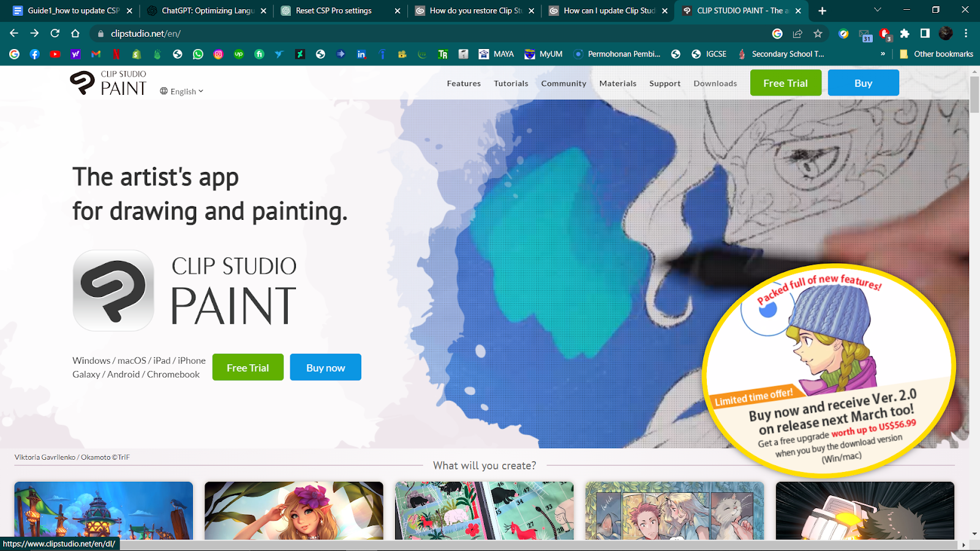980x551 pixels.
Task: Open the Other bookmarks folder
Action: pyautogui.click(x=936, y=54)
